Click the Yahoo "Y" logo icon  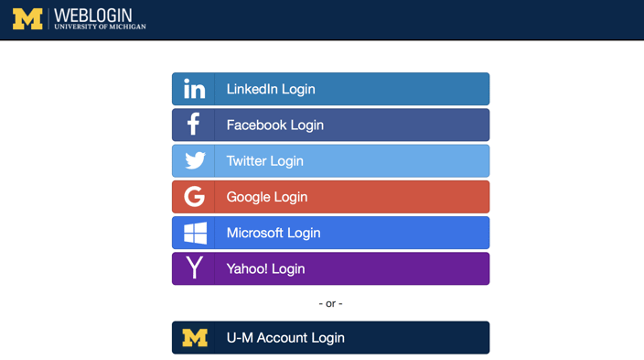point(194,267)
